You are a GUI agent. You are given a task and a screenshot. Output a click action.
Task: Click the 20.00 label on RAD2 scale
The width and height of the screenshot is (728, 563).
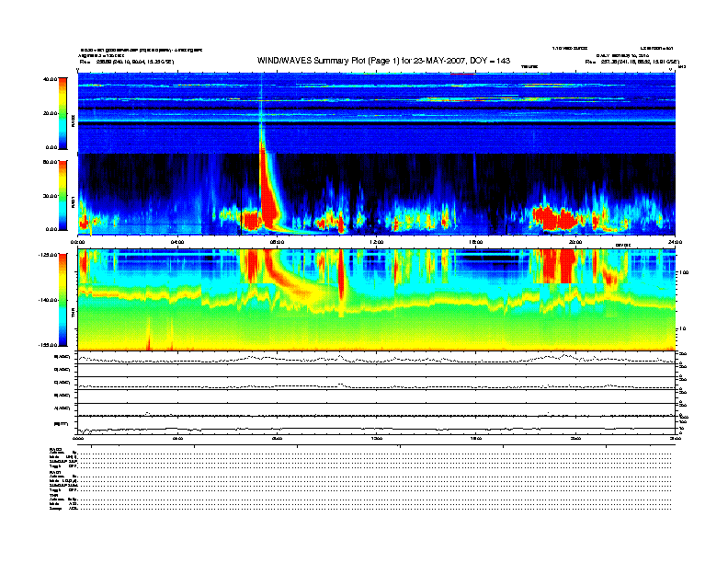click(51, 113)
